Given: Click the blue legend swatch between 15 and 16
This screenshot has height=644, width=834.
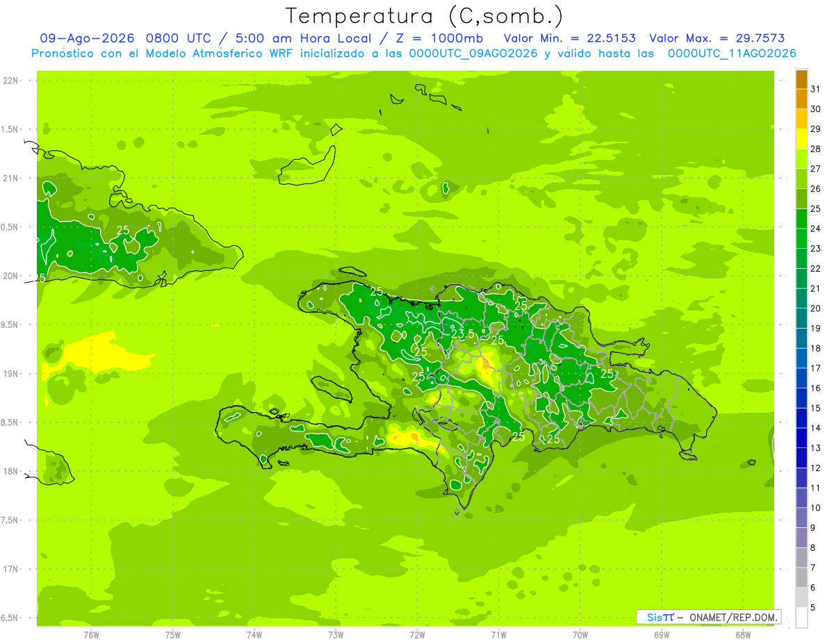Looking at the screenshot, I should pos(801,398).
